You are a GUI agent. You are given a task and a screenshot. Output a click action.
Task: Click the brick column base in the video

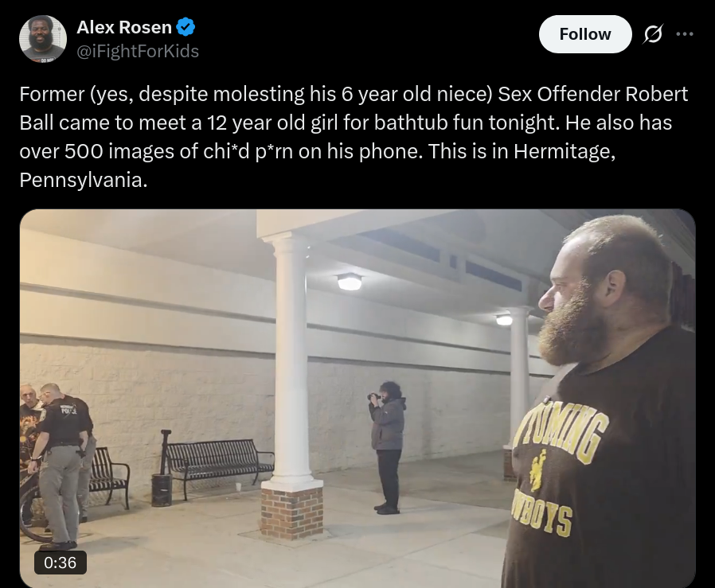tap(292, 511)
